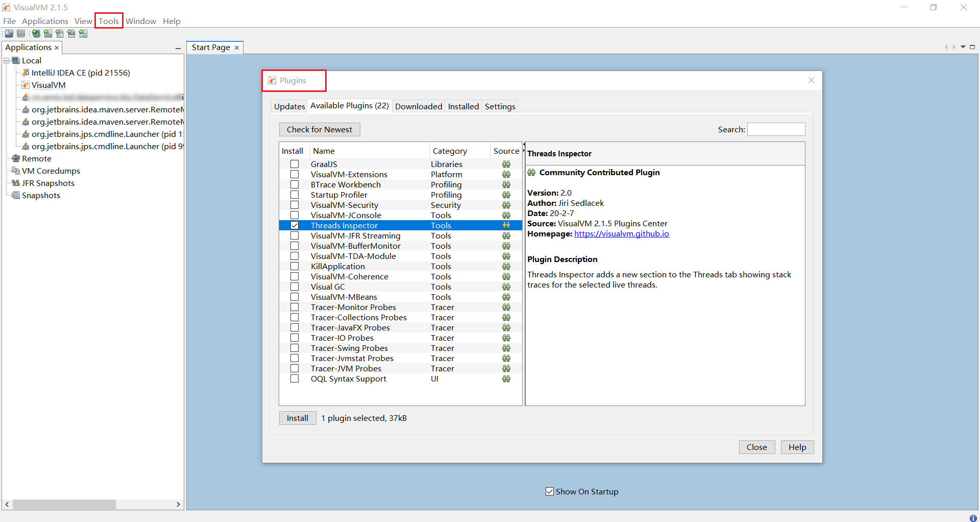Collapse the Local tree node
Screen dimensions: 980x522
click(x=7, y=60)
